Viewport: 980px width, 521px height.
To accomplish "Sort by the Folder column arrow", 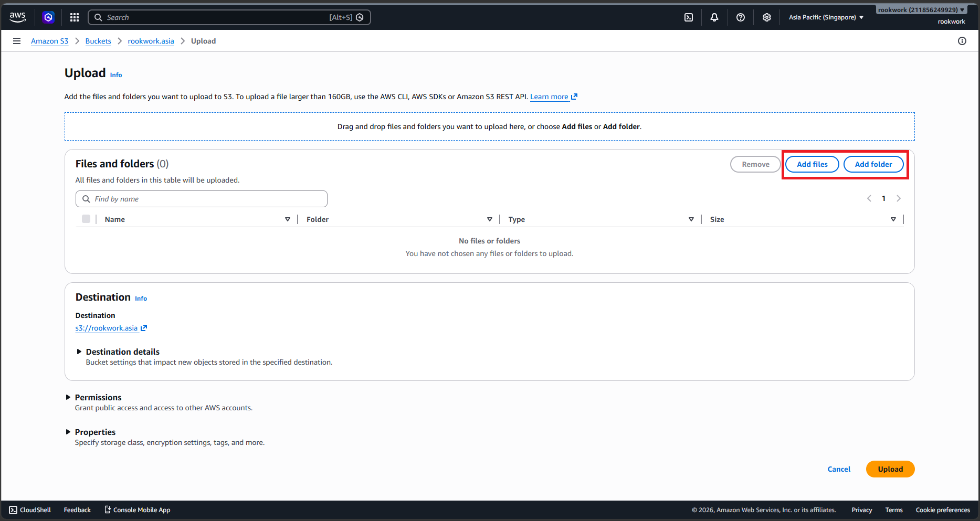I will [490, 219].
